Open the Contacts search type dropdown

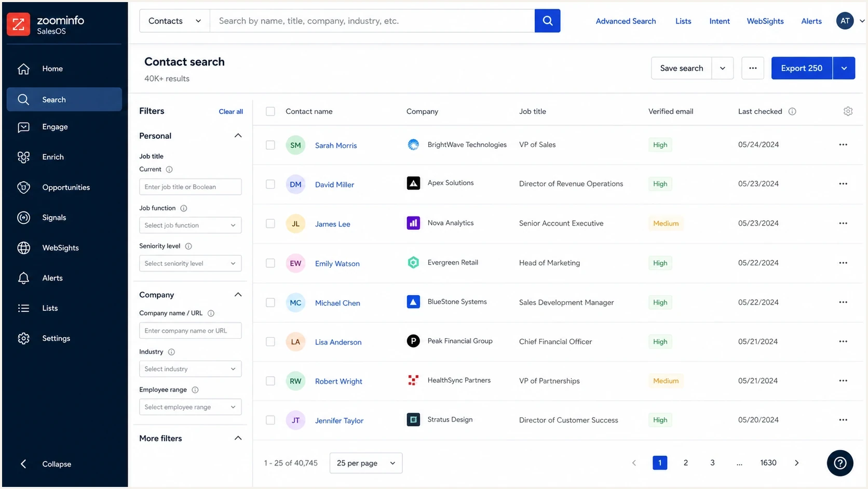click(174, 21)
